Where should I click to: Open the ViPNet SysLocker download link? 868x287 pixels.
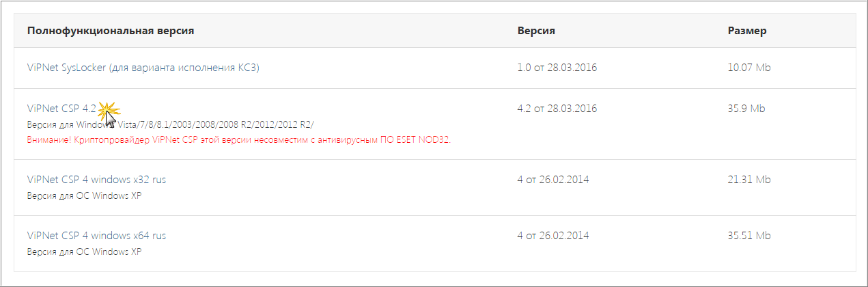143,68
